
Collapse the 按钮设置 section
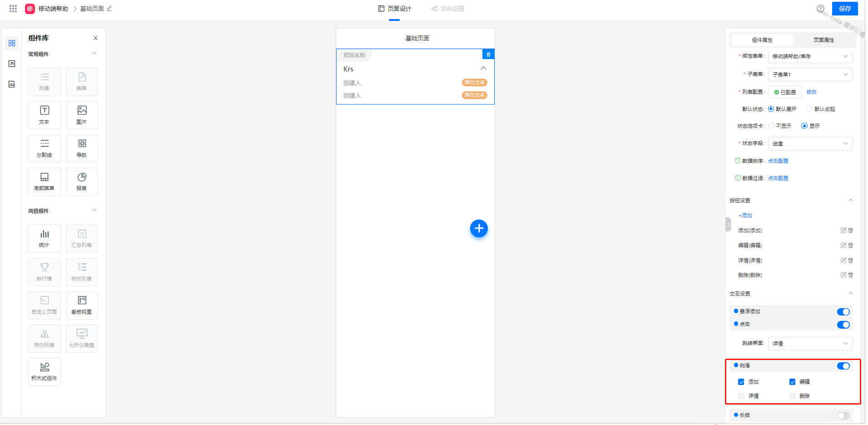point(851,200)
